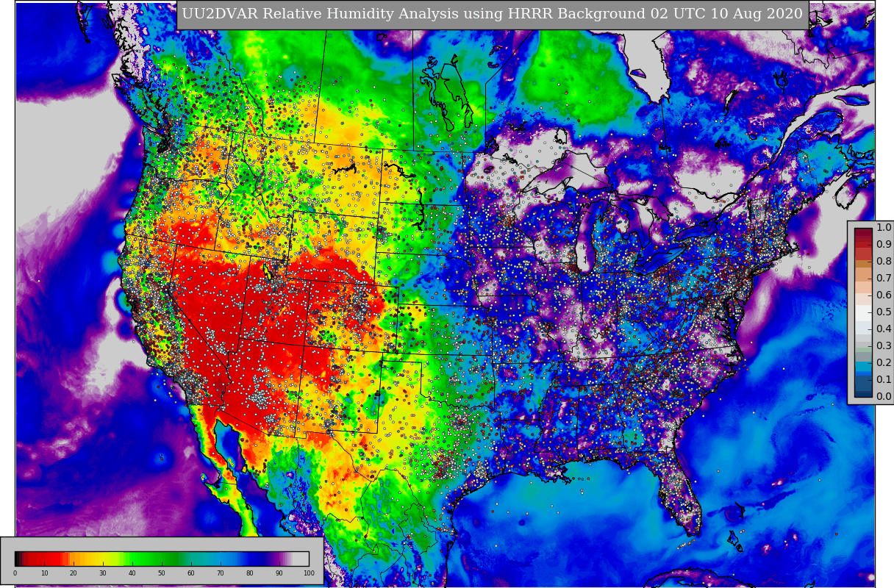Viewport: 894px width, 588px height.
Task: Click the 0.8 label on the right colorbar
Action: (884, 262)
